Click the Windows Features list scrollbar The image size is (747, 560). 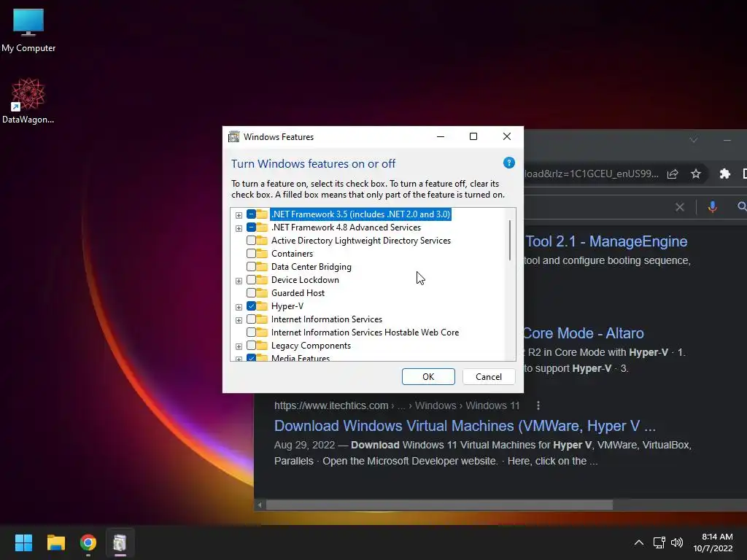(x=510, y=240)
